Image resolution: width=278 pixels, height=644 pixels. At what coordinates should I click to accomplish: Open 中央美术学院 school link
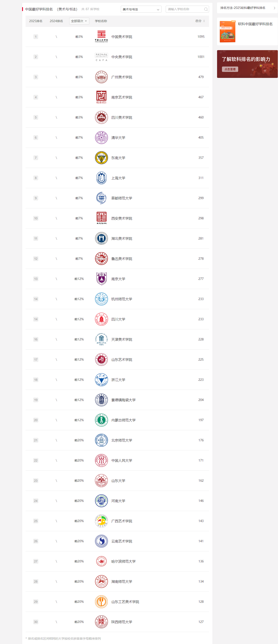point(122,57)
